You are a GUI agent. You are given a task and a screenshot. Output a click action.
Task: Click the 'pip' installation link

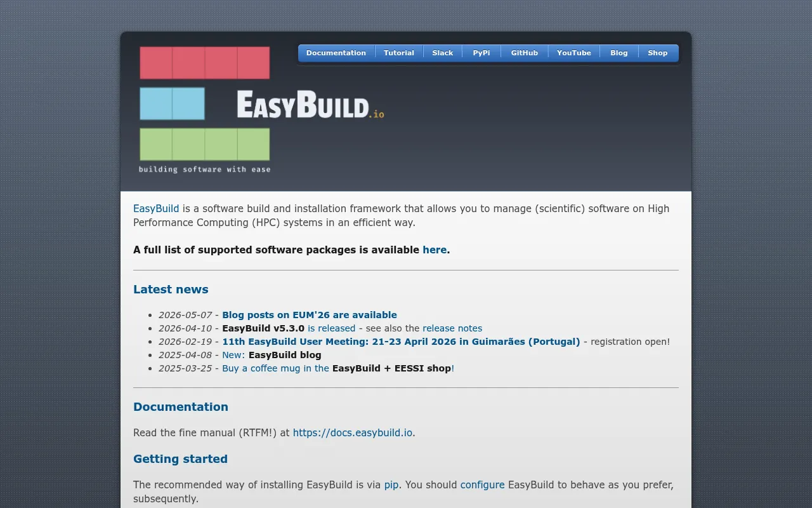click(x=391, y=485)
